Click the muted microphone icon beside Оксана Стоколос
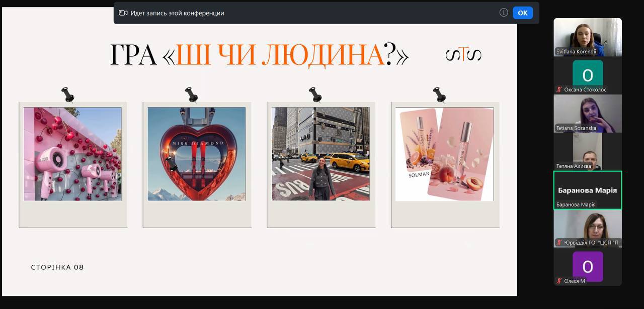 [559, 89]
